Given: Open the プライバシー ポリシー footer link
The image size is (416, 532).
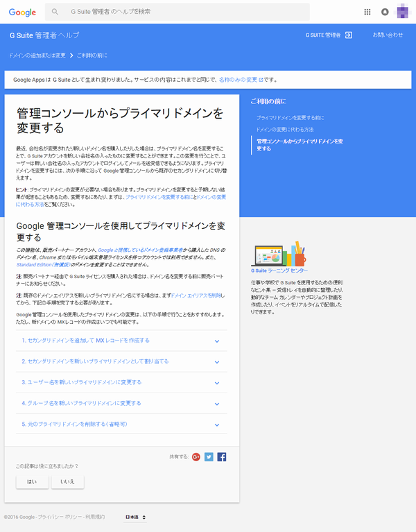Looking at the screenshot, I should 60,517.
